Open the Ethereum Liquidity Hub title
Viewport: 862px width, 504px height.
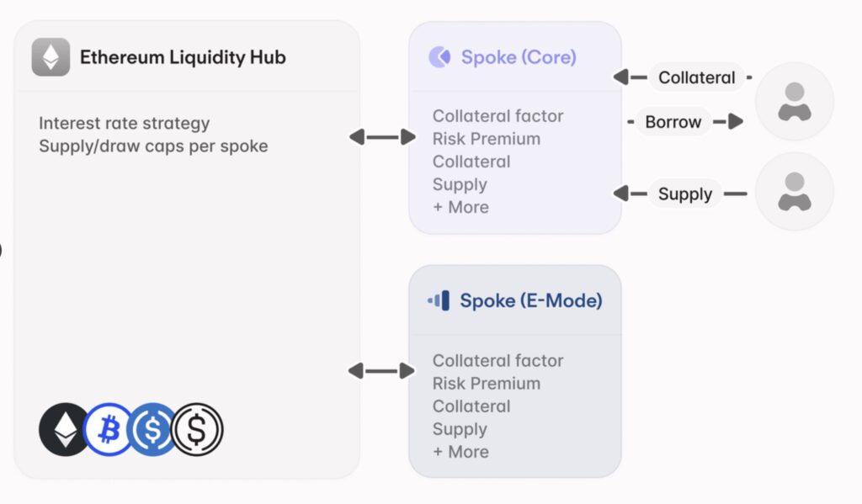click(x=183, y=57)
